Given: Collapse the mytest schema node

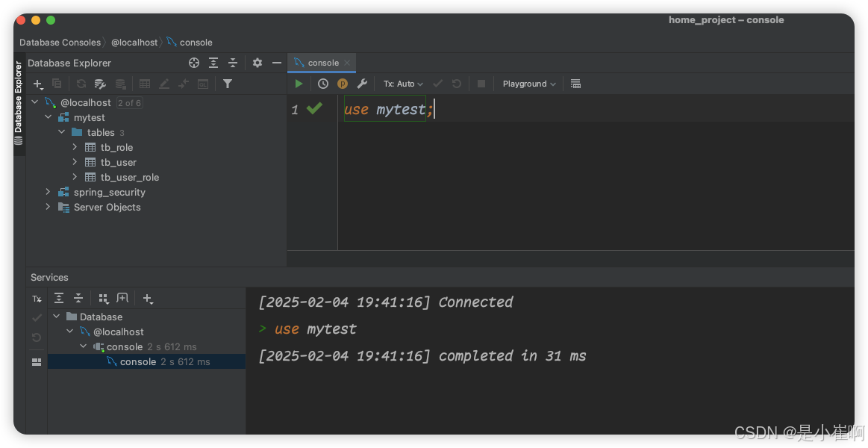Looking at the screenshot, I should pyautogui.click(x=49, y=116).
